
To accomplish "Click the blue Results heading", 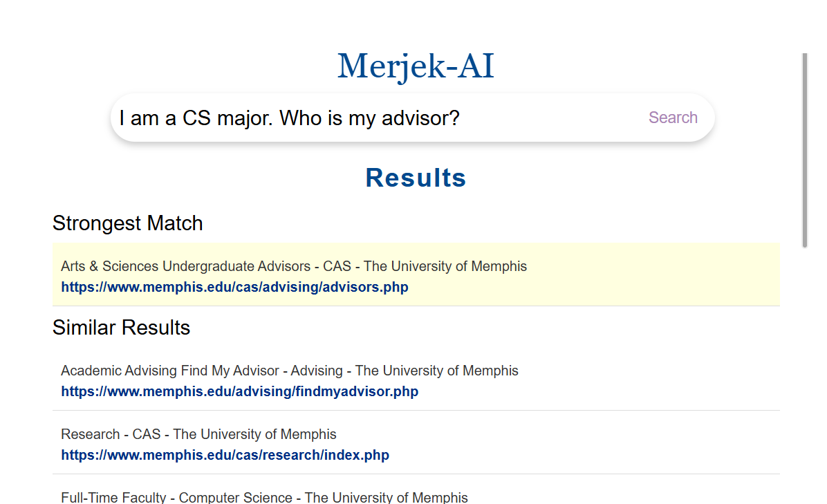I will (416, 178).
